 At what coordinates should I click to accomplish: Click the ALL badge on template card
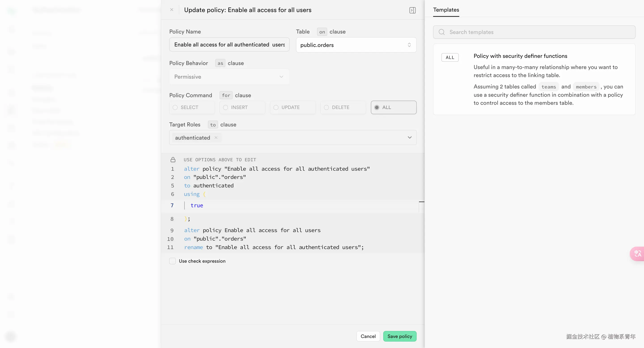point(450,57)
